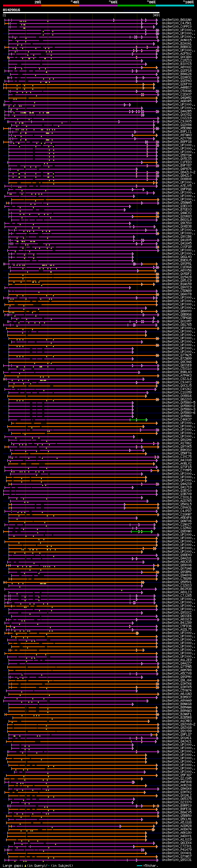Image resolution: width=197 pixels, height=868 pixels.
Task: Open hit UniRef100_C0SFQ9
Action: click(177, 247)
